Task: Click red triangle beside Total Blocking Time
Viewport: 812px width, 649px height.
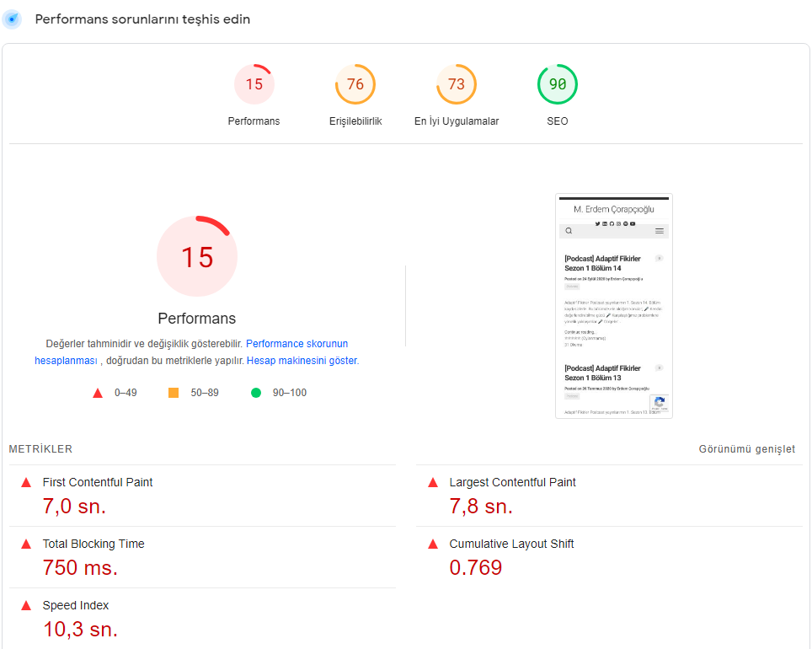Action: 26,544
